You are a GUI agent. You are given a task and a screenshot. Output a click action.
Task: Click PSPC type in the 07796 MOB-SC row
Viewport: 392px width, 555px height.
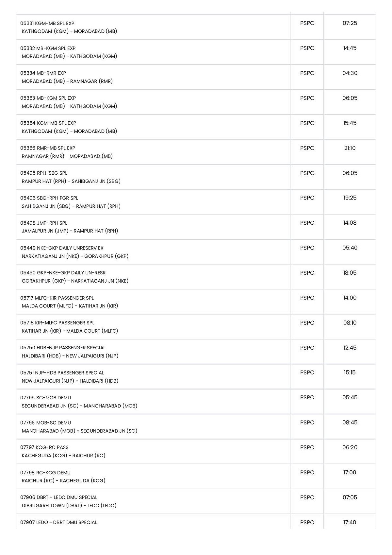point(307,423)
